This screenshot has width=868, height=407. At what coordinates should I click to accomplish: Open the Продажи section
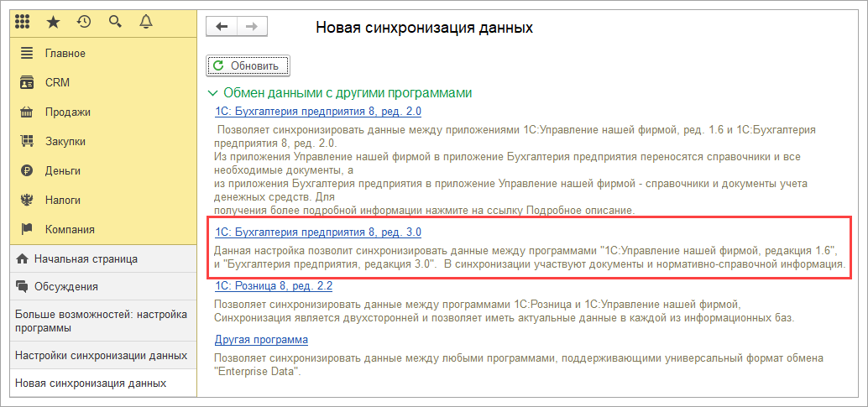pyautogui.click(x=103, y=112)
